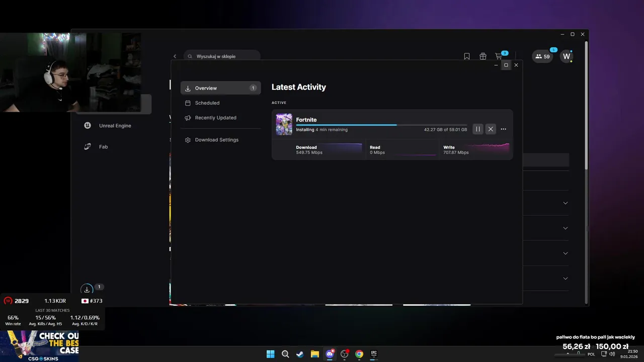The width and height of the screenshot is (644, 362).
Task: Open the volume icon in the system tray
Action: pos(612,354)
